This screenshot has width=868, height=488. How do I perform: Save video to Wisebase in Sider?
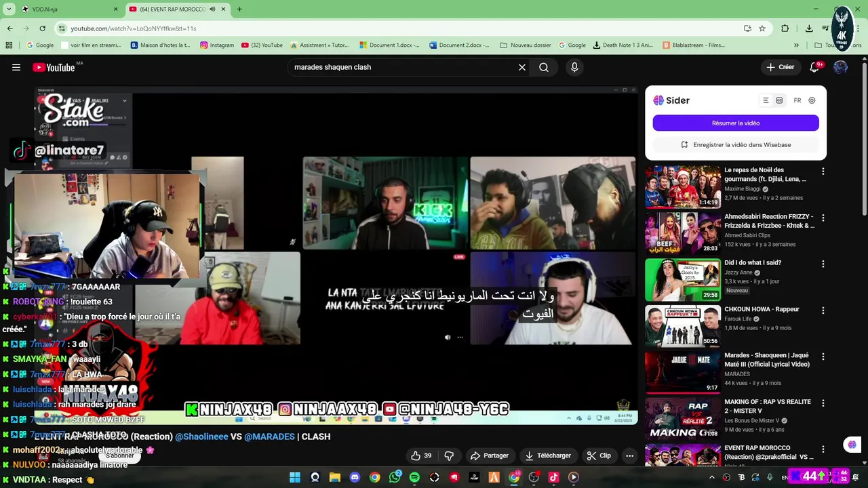736,144
